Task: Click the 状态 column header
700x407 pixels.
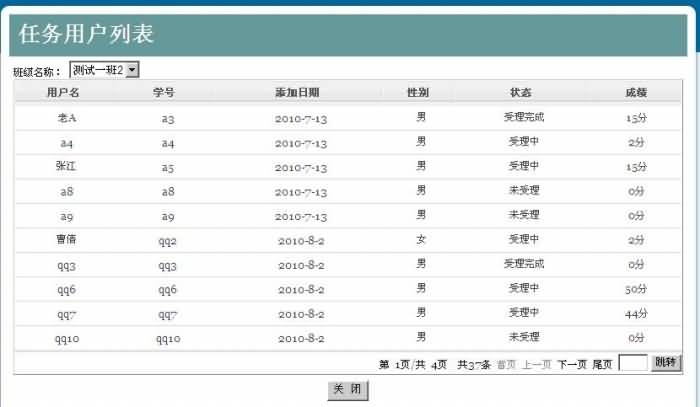Action: pos(521,92)
